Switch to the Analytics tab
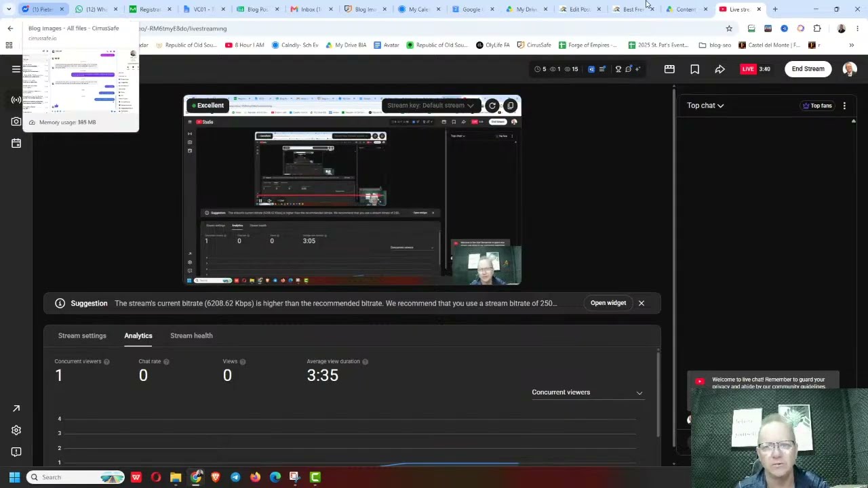 click(x=138, y=335)
